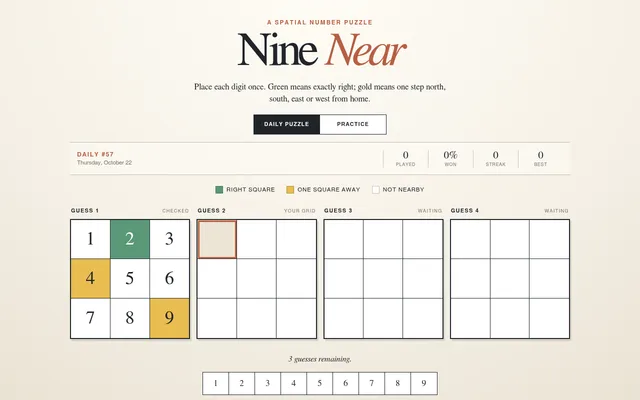Image resolution: width=640 pixels, height=400 pixels.
Task: Click the white 5 cell in Guess 1
Action: tap(130, 279)
